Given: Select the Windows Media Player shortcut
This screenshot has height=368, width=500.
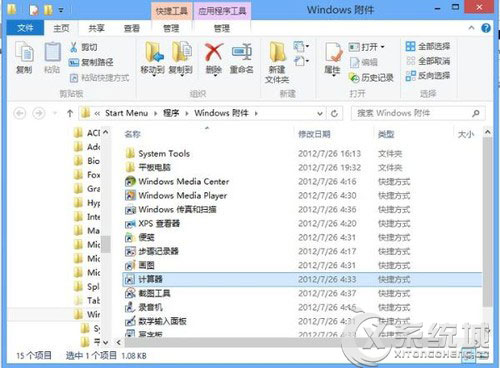Looking at the screenshot, I should (302, 195).
